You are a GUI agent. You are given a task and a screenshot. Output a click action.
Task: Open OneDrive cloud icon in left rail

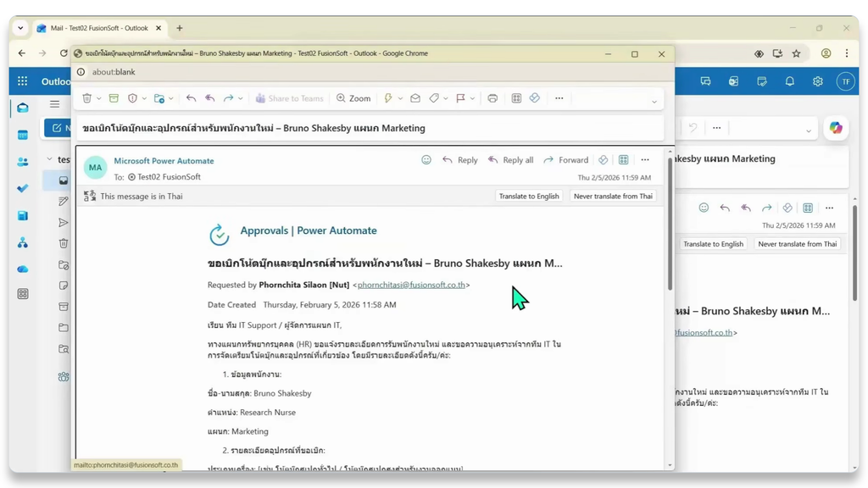[x=23, y=269]
